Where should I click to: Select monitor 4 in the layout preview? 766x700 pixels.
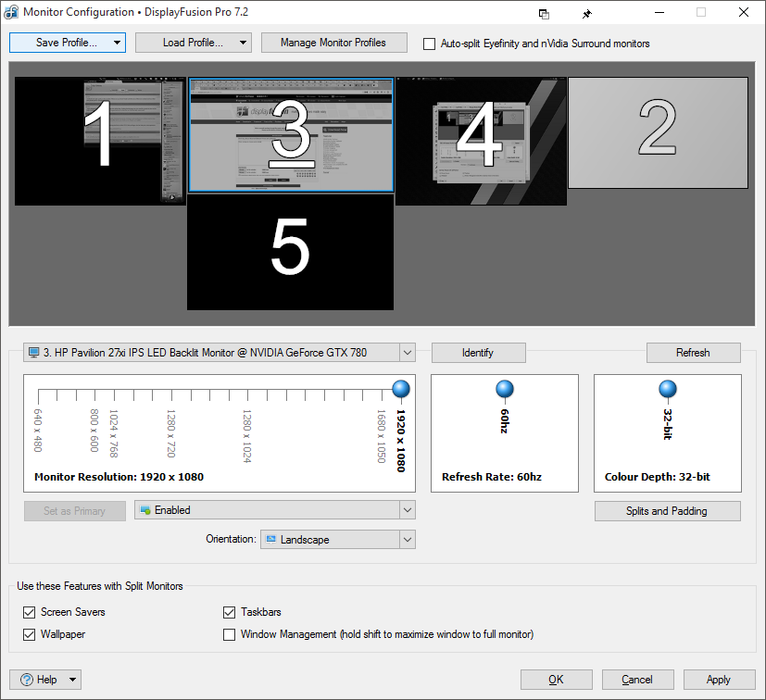[480, 141]
